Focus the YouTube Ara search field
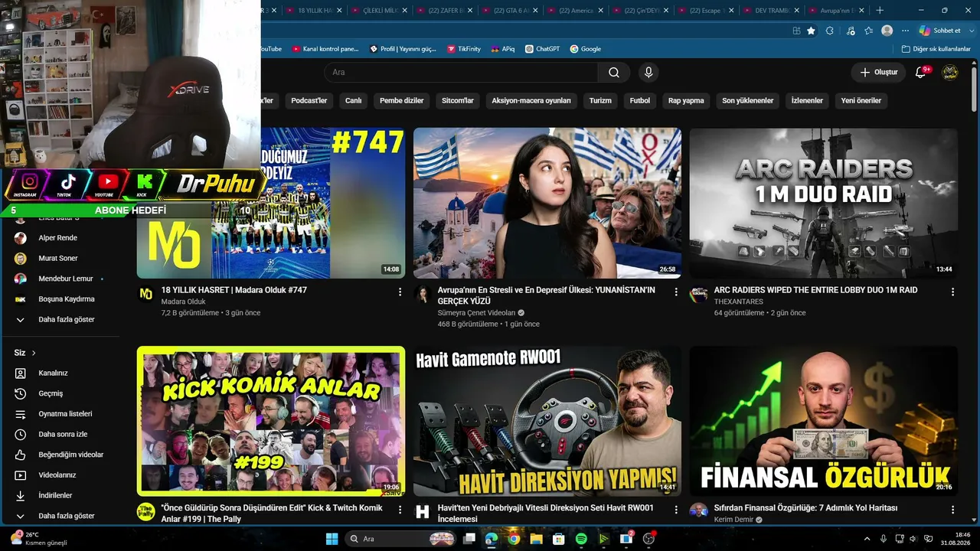The height and width of the screenshot is (551, 980). [461, 72]
